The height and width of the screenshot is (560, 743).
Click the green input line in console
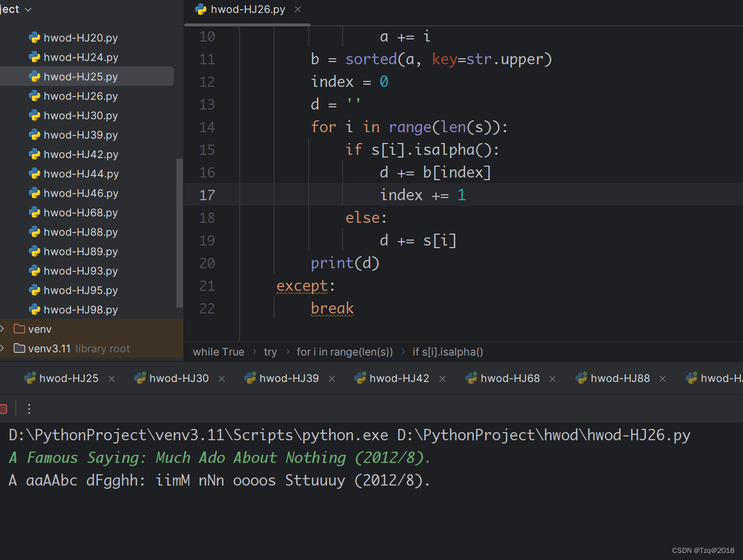pos(220,457)
